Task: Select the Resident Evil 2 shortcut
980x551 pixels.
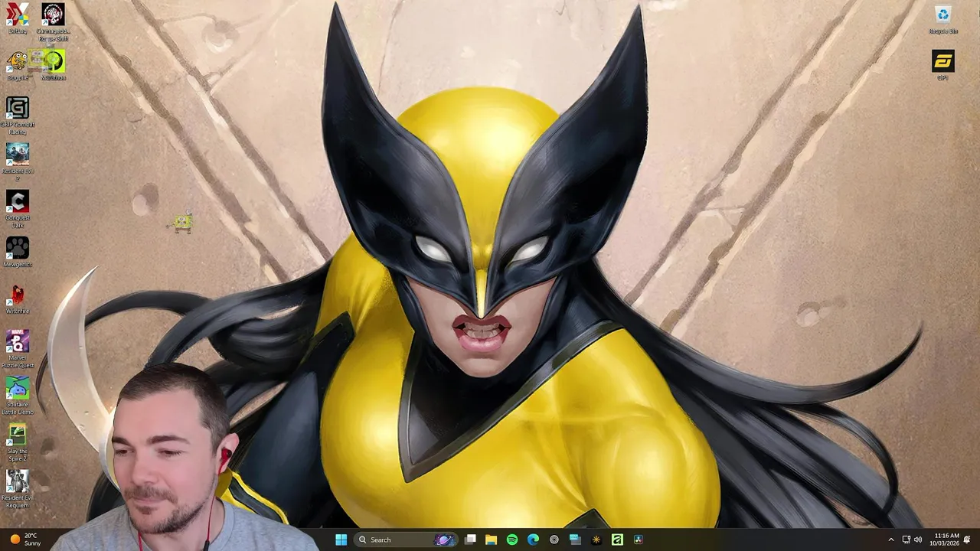Action: [x=17, y=161]
